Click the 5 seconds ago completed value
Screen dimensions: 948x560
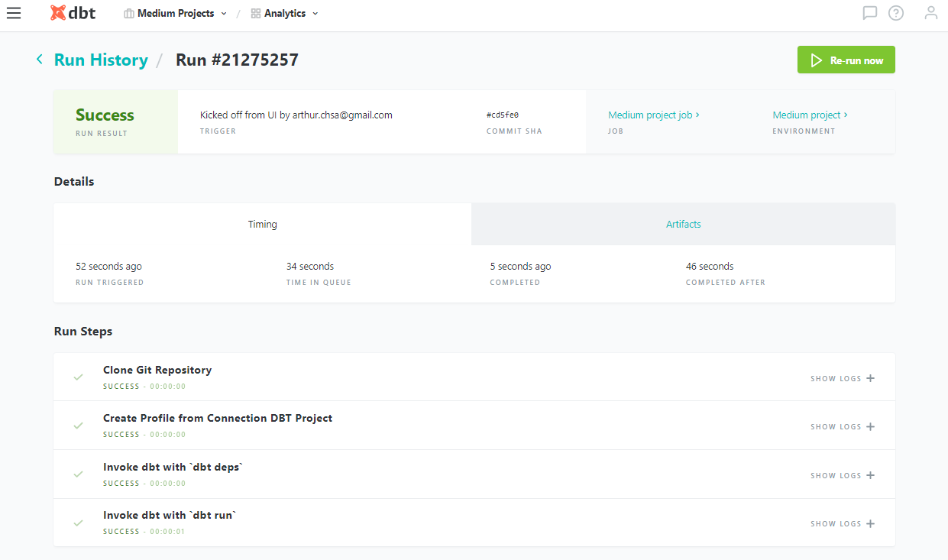click(x=520, y=267)
